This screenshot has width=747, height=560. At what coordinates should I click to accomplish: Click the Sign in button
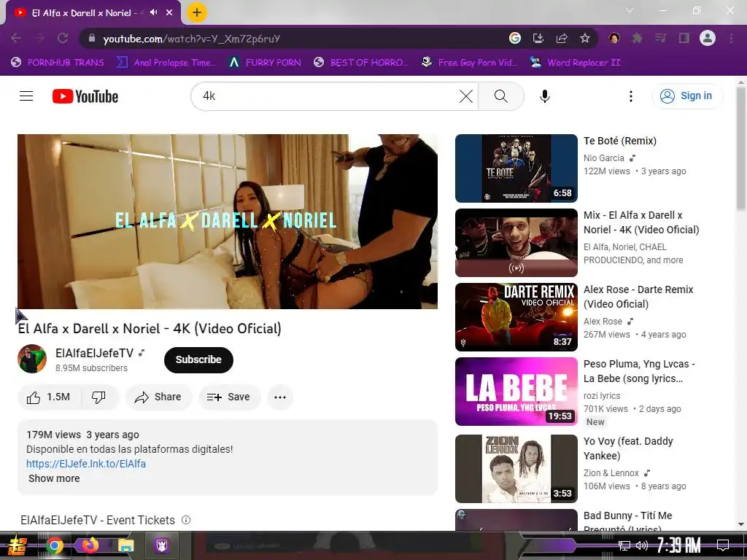click(687, 96)
